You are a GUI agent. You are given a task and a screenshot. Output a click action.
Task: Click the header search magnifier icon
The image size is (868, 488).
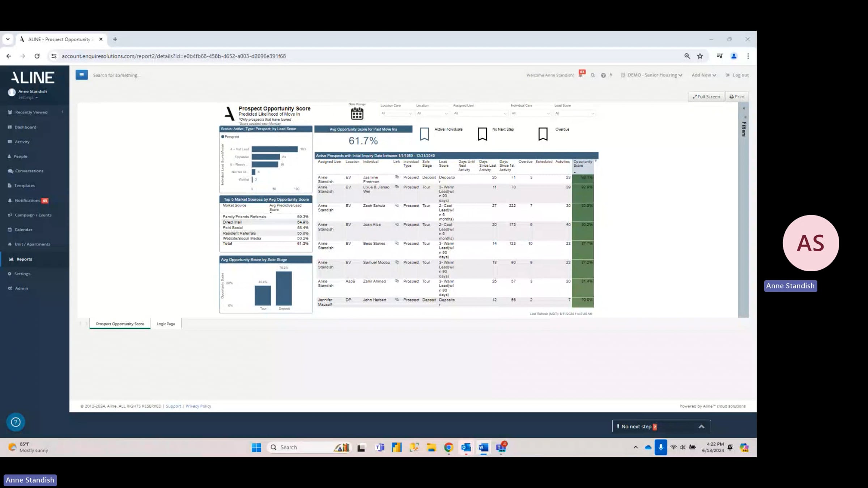click(x=592, y=75)
